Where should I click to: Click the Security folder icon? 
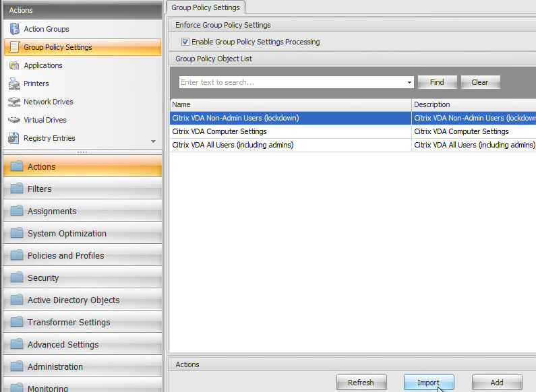[16, 277]
